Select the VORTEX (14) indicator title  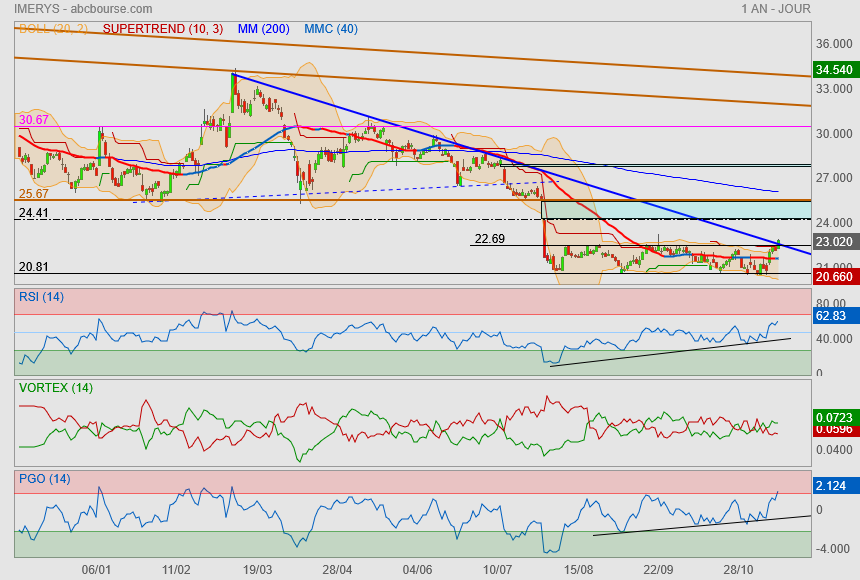click(55, 387)
